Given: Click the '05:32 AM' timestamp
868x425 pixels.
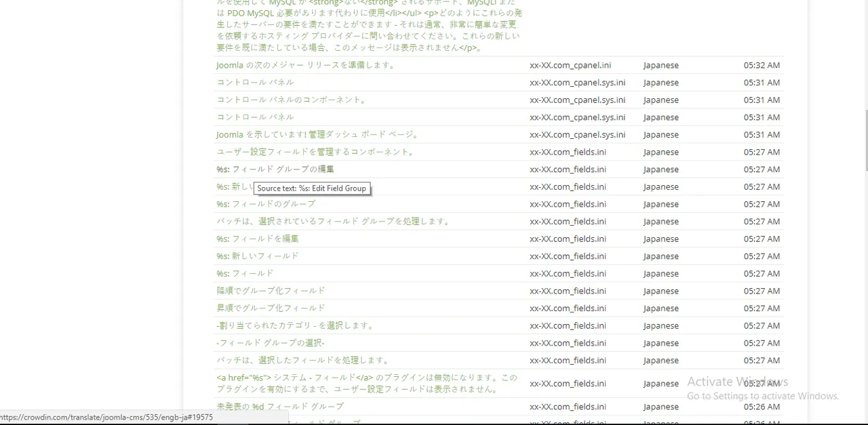Looking at the screenshot, I should (x=762, y=65).
